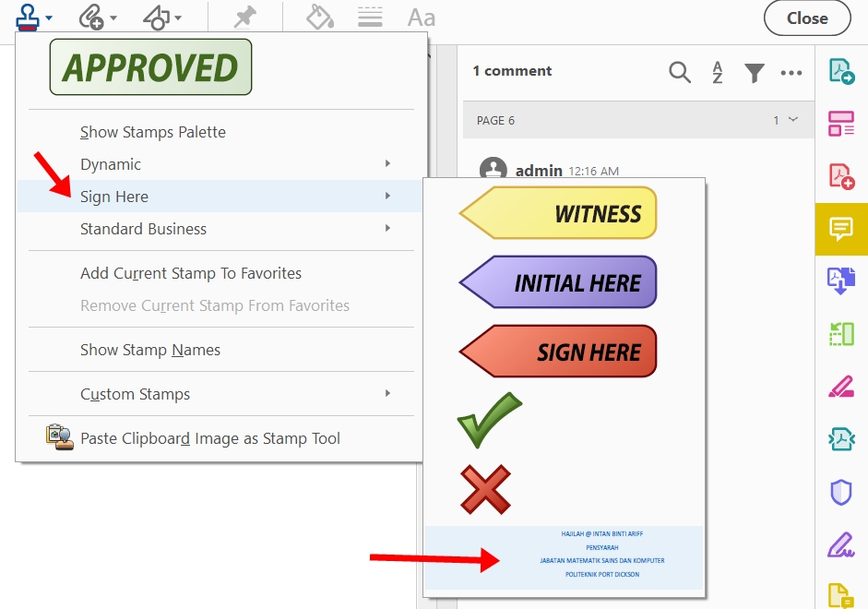
Task: Open the attach file tool dropdown
Action: pos(97,18)
